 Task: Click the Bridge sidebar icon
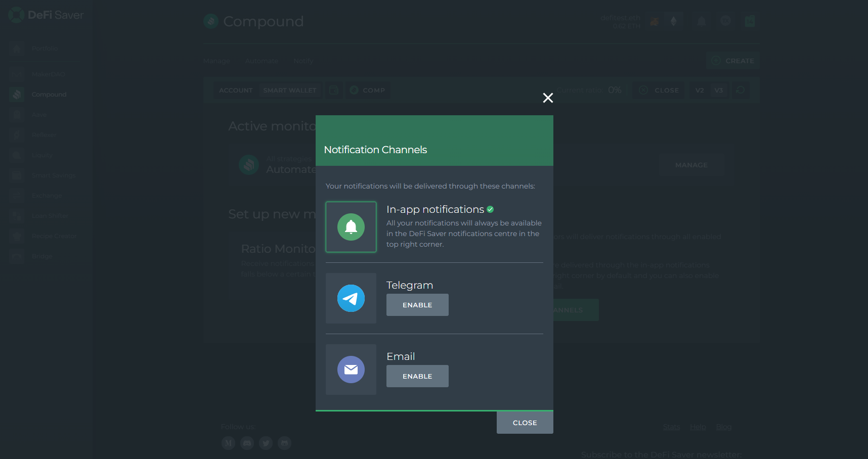click(x=17, y=256)
